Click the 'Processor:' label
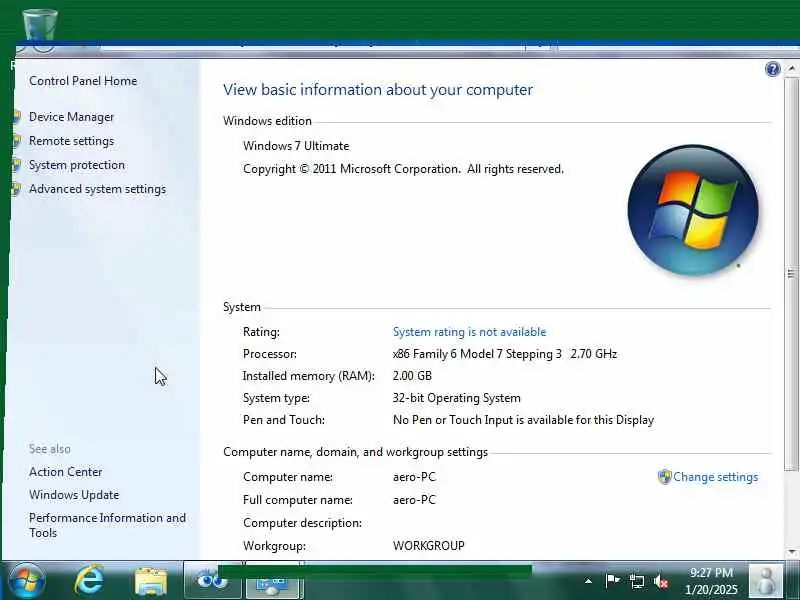Image resolution: width=800 pixels, height=600 pixels. tap(270, 354)
